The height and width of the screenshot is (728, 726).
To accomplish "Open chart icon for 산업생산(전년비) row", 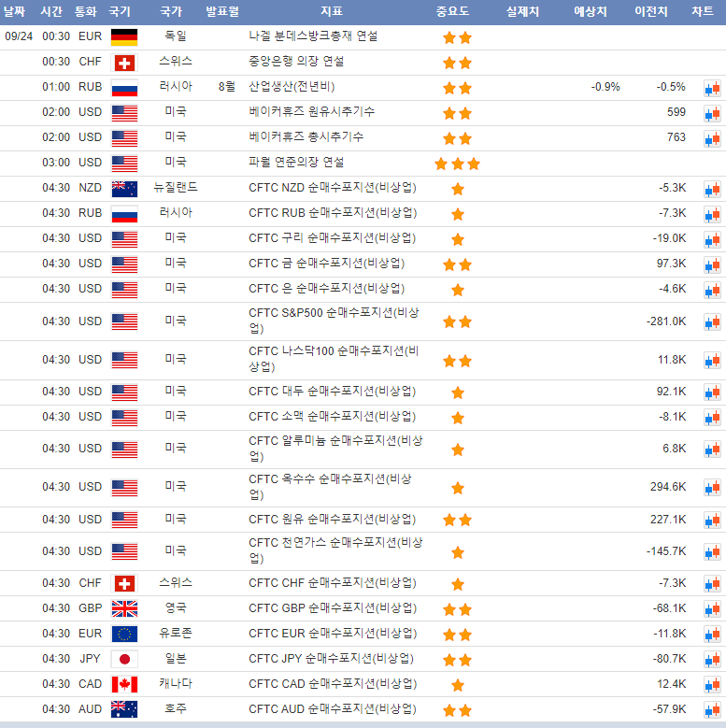I will [x=712, y=88].
